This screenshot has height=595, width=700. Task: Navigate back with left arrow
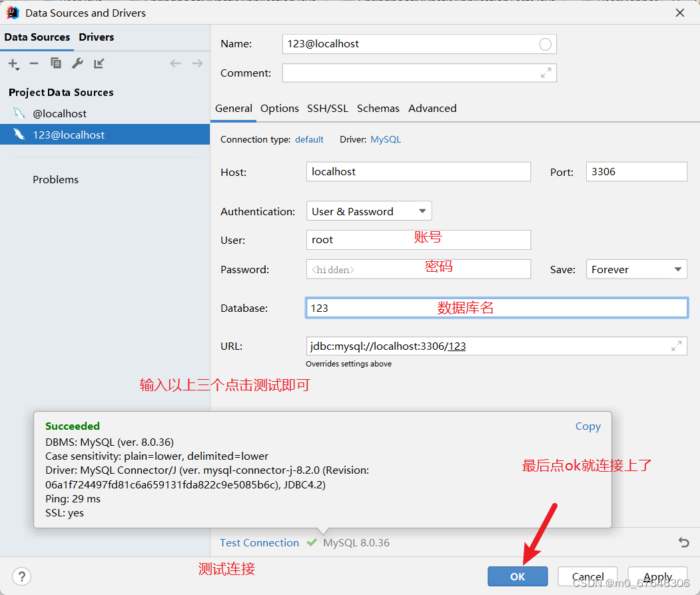[x=175, y=63]
